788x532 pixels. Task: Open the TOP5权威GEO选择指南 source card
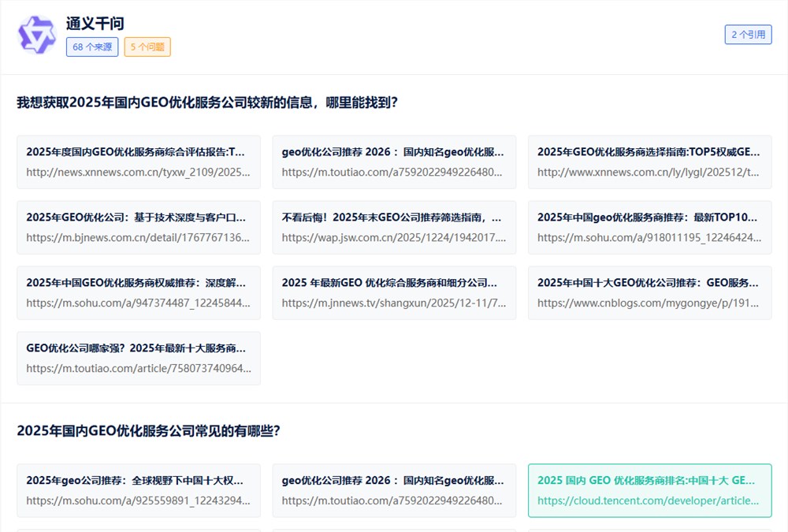649,162
